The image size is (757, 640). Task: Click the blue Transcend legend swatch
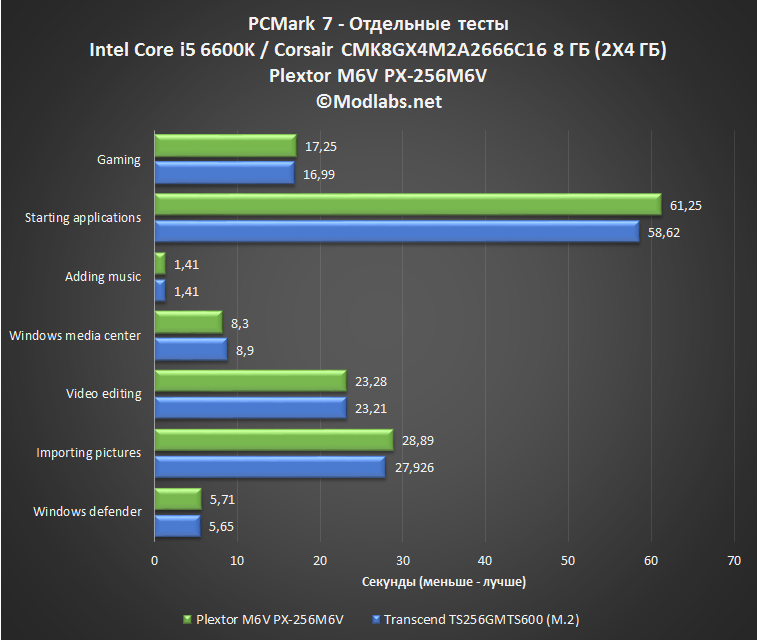click(x=376, y=619)
